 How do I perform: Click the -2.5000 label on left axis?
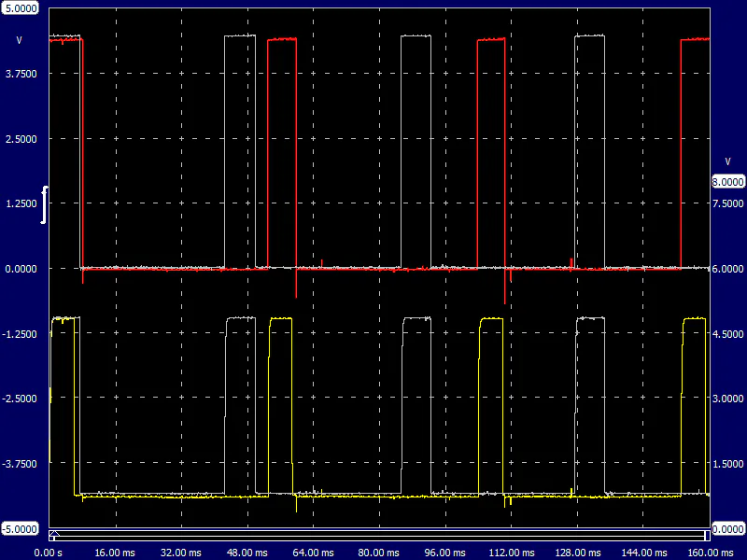click(x=21, y=399)
